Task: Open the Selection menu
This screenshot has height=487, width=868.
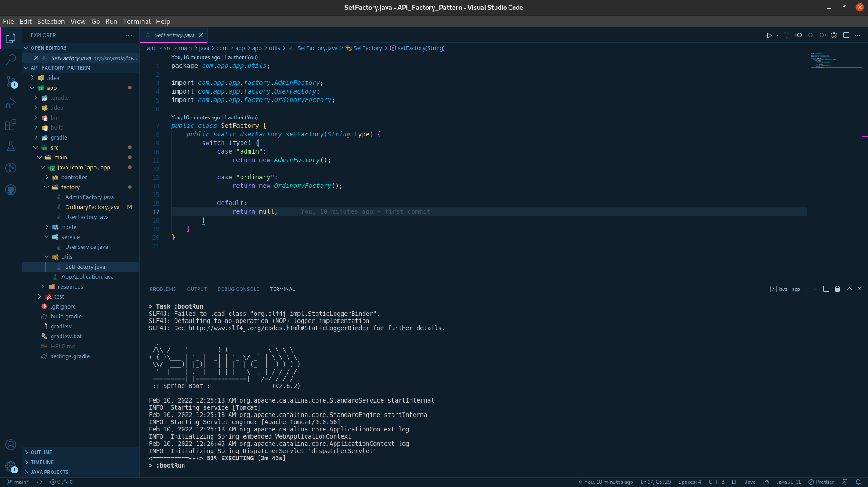Action: (x=51, y=22)
